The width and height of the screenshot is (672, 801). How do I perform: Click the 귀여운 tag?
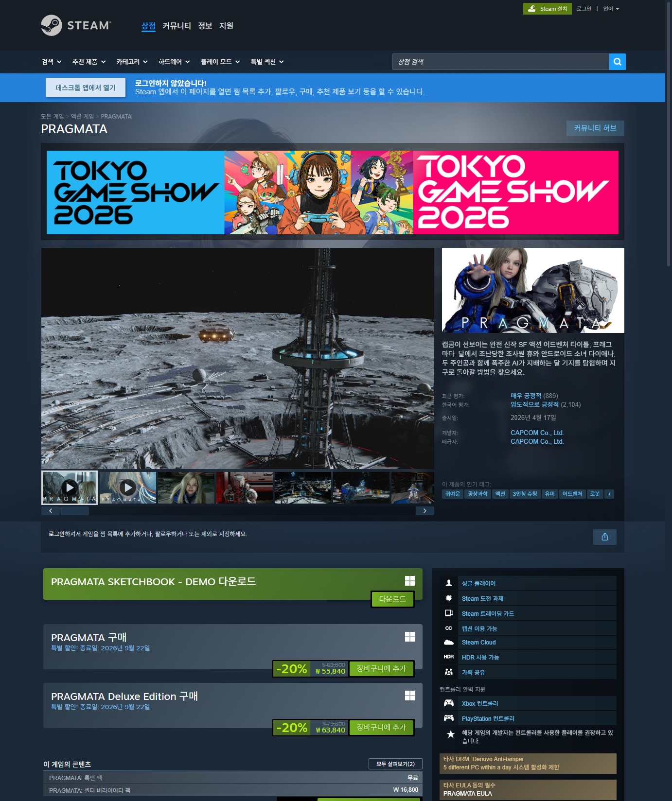click(453, 494)
